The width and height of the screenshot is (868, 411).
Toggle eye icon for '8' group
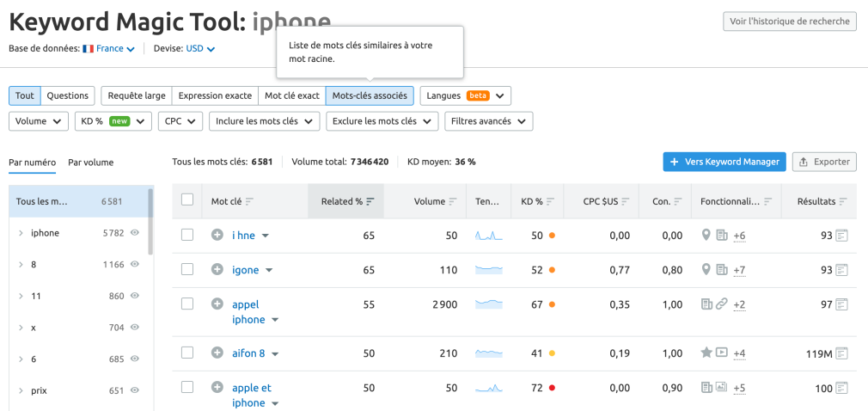pos(135,264)
